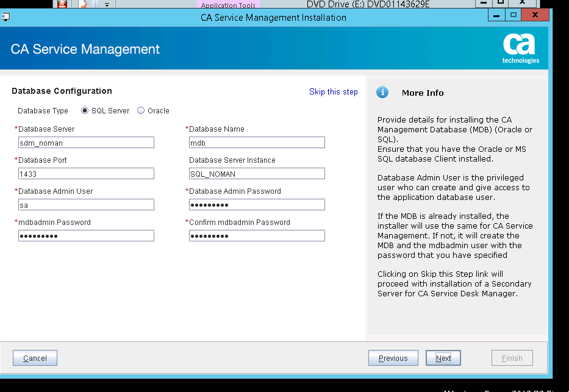
Task: Cancel the installation
Action: coord(35,358)
